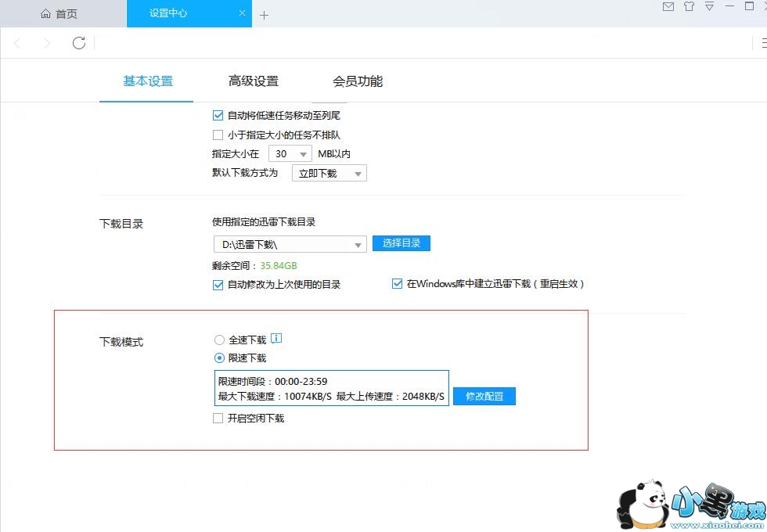The height and width of the screenshot is (532, 767).
Task: Click the info icon next to 全速下载
Action: [276, 338]
